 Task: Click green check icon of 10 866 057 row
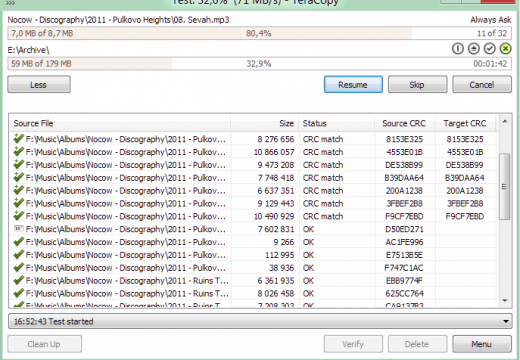[18, 151]
